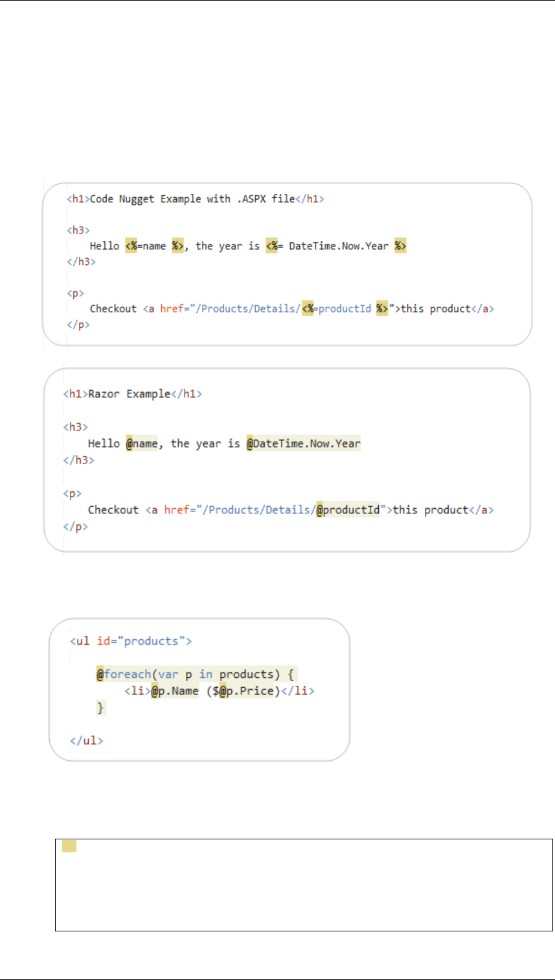555x980 pixels.
Task: Click the @DateTime.Now.Year expression
Action: tap(304, 443)
